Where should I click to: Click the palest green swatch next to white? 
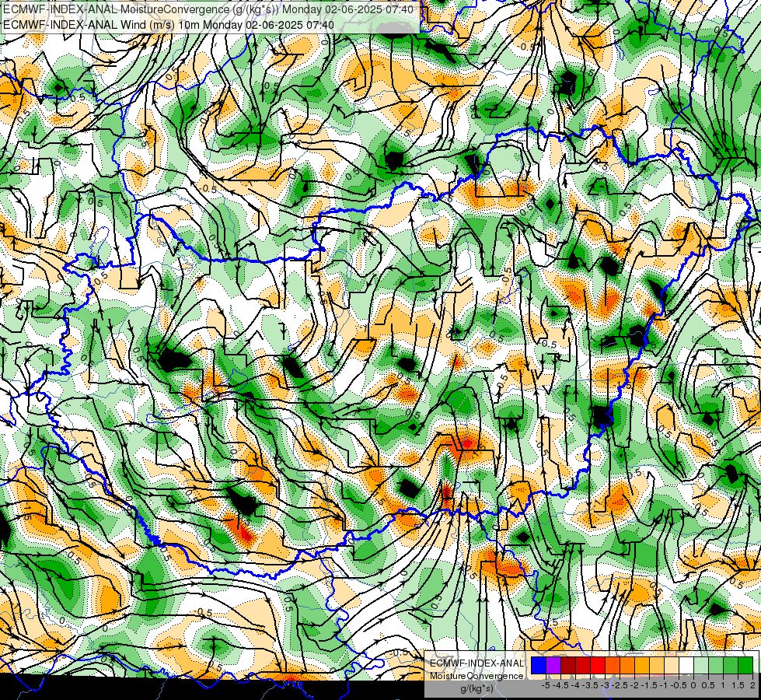coord(701,665)
